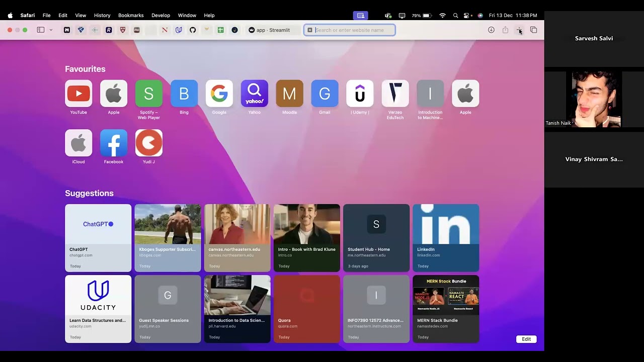This screenshot has width=644, height=362.
Task: Switch to the red N pinned tab
Action: [x=165, y=30]
